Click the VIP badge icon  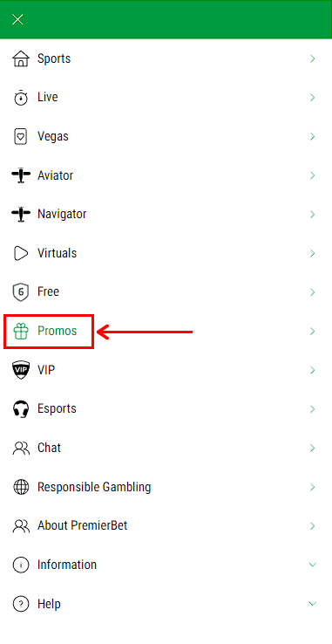(21, 370)
